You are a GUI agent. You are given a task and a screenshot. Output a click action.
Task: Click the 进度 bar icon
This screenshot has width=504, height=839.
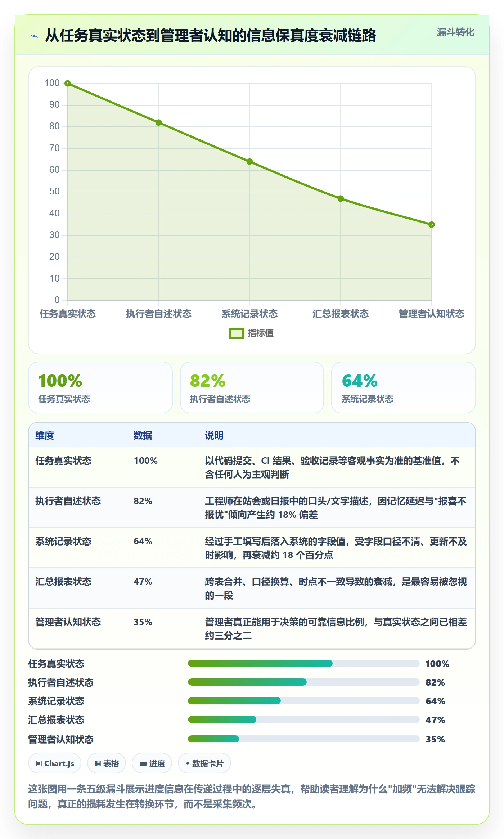[x=143, y=764]
